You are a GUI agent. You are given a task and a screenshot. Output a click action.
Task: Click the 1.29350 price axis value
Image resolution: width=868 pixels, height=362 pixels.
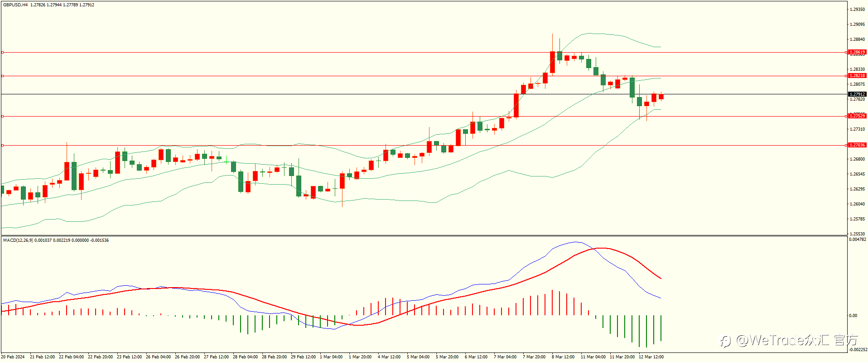[857, 10]
